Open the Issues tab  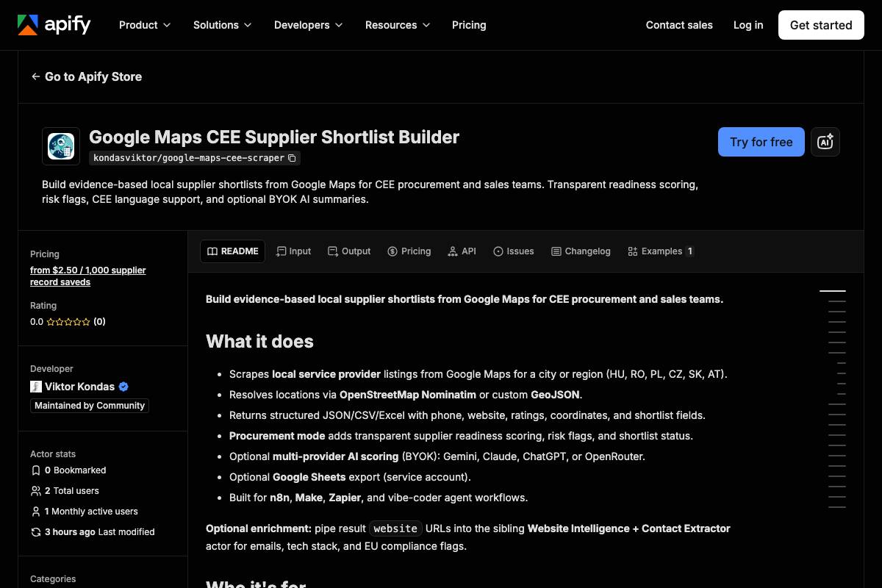coord(514,251)
